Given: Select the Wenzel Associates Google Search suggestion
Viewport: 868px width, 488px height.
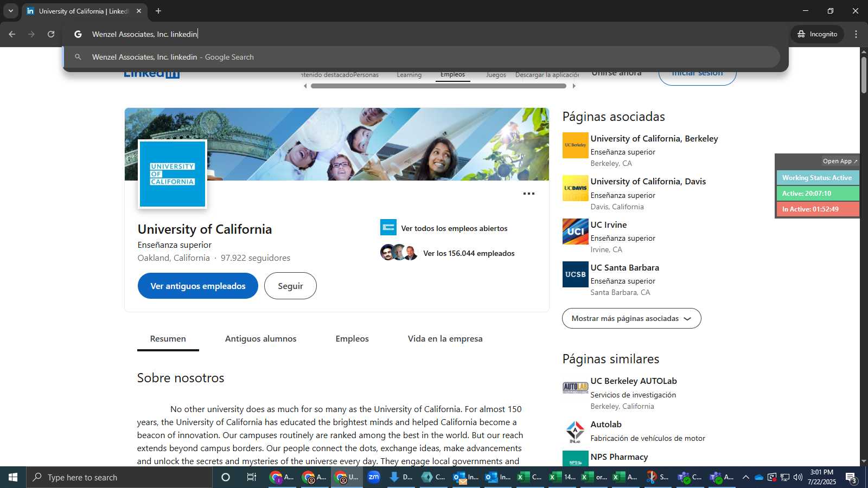Looking at the screenshot, I should pyautogui.click(x=422, y=57).
